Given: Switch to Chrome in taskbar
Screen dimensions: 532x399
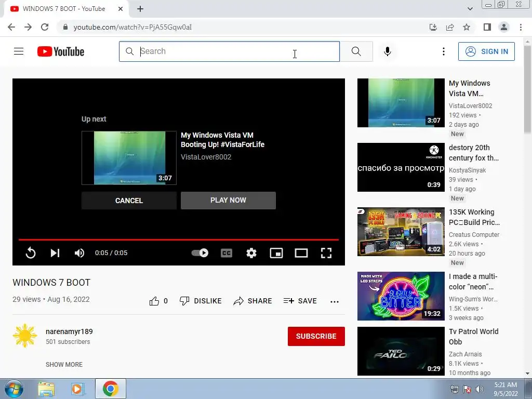Looking at the screenshot, I should click(110, 389).
